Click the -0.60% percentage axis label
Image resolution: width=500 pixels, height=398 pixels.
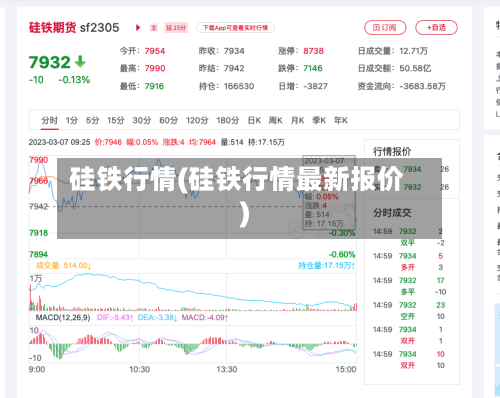(342, 255)
